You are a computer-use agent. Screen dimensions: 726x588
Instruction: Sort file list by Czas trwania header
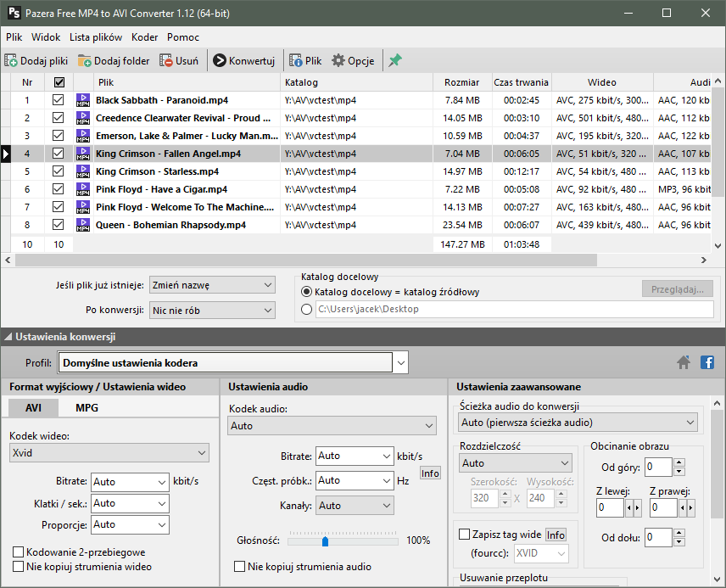[x=522, y=82]
